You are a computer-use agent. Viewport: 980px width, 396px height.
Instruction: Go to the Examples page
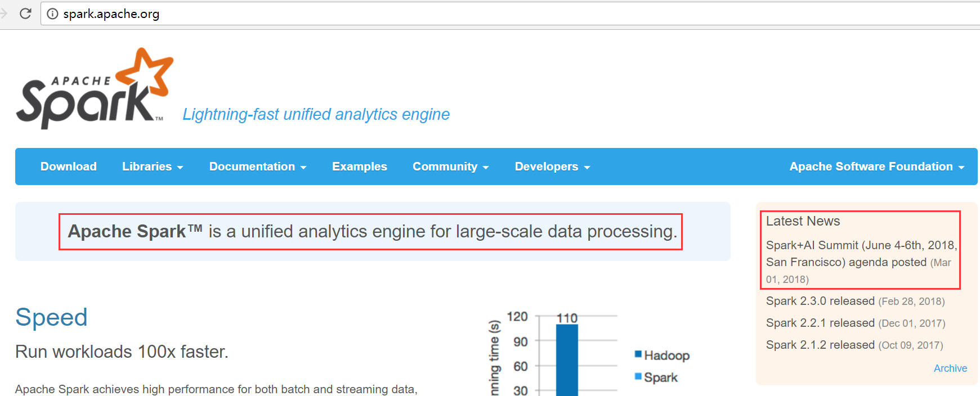(x=360, y=166)
